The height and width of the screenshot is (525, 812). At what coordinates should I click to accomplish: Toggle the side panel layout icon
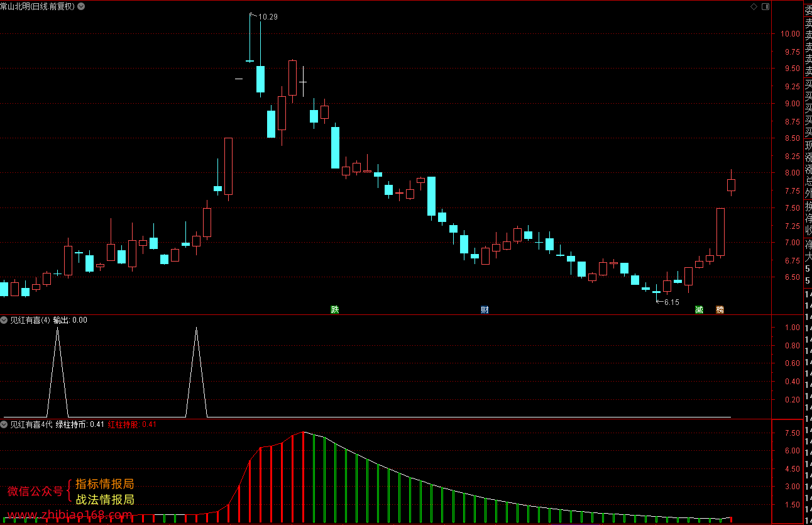765,6
